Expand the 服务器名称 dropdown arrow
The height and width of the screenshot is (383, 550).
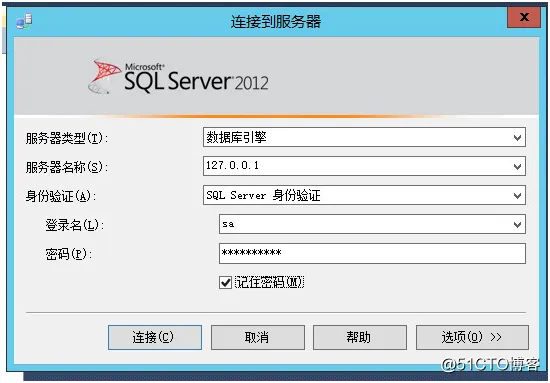pyautogui.click(x=517, y=166)
